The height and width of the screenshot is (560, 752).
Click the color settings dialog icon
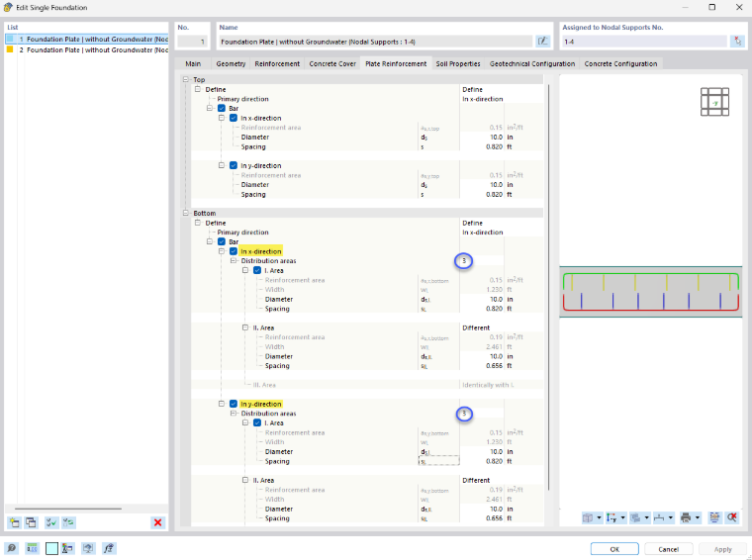(67, 548)
